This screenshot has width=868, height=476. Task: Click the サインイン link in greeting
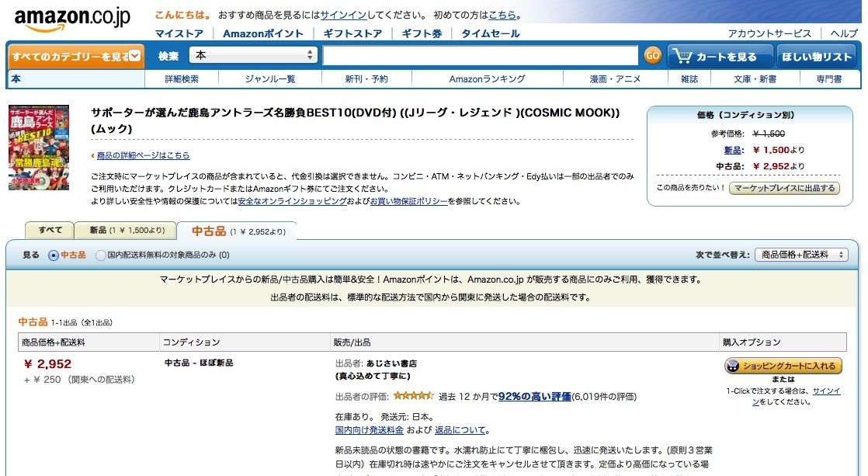pos(343,15)
